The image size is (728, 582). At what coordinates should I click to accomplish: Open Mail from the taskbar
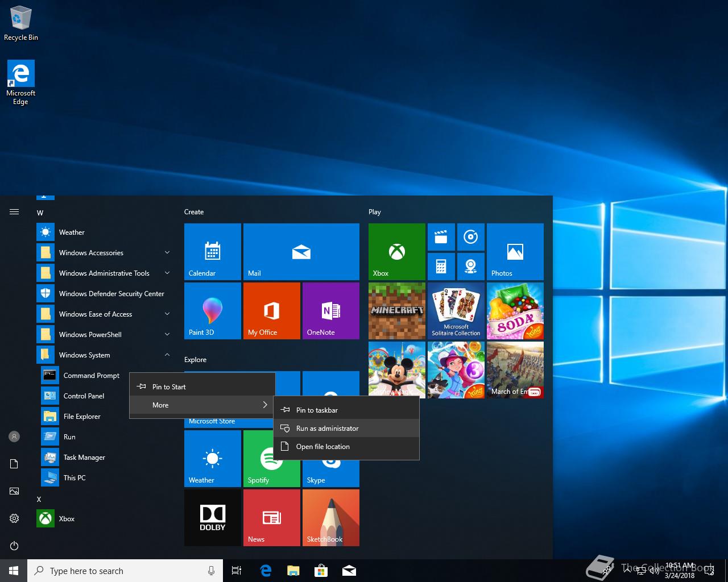tap(349, 571)
